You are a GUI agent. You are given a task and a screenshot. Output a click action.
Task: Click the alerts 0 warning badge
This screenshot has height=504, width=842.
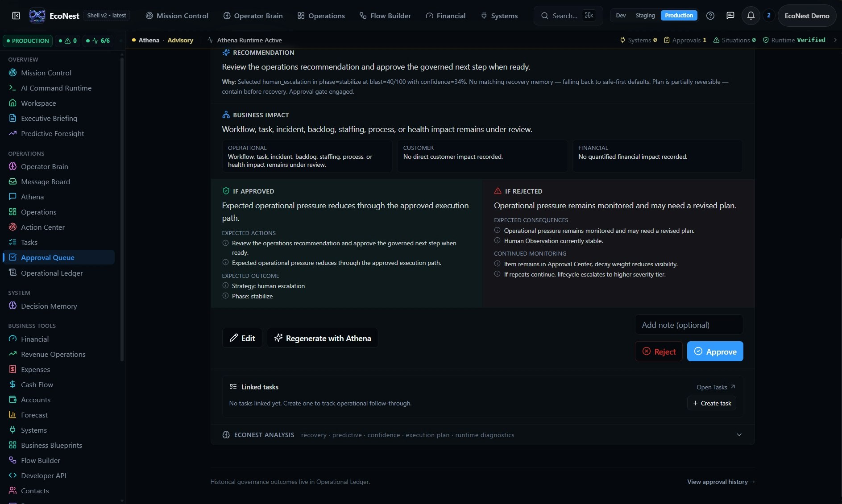(68, 41)
